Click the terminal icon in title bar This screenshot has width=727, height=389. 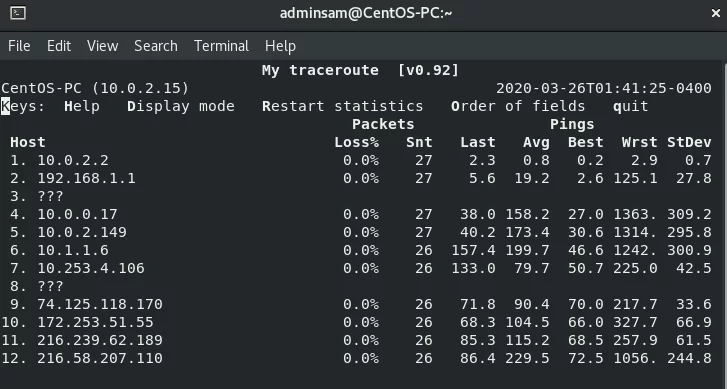pyautogui.click(x=18, y=13)
